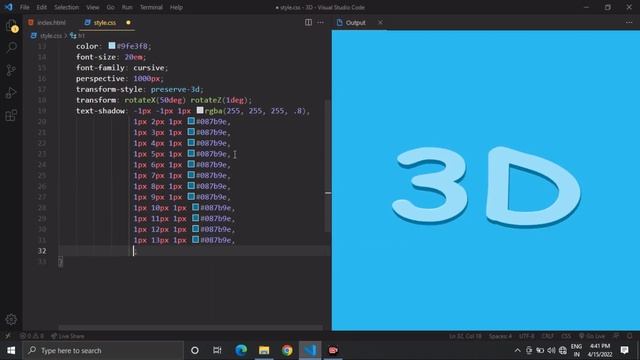Screen dimensions: 640x360
Task: Click the h1 breadcrumb symbol
Action: [x=78, y=36]
